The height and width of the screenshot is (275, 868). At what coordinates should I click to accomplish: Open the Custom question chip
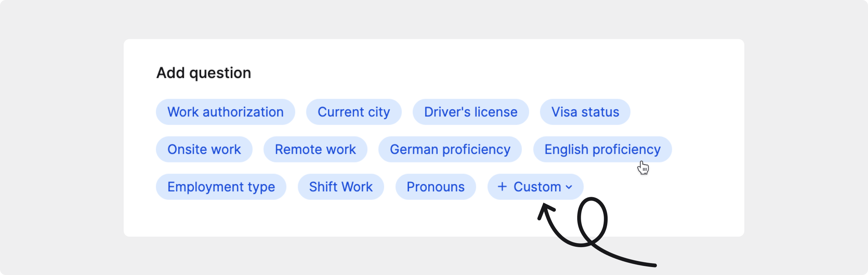(x=537, y=187)
